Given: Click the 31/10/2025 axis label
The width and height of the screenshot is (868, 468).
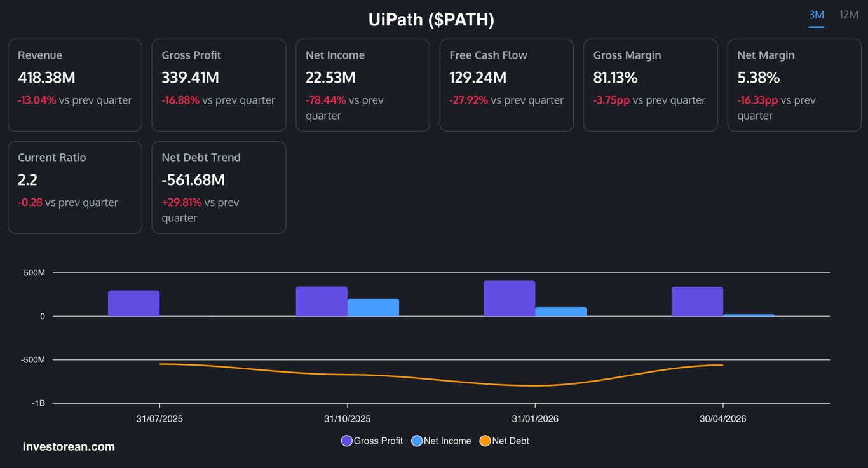Looking at the screenshot, I should click(348, 419).
